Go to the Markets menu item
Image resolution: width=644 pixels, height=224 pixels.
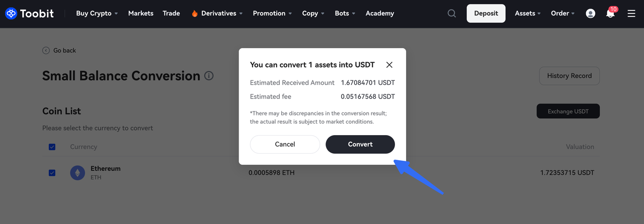(141, 14)
